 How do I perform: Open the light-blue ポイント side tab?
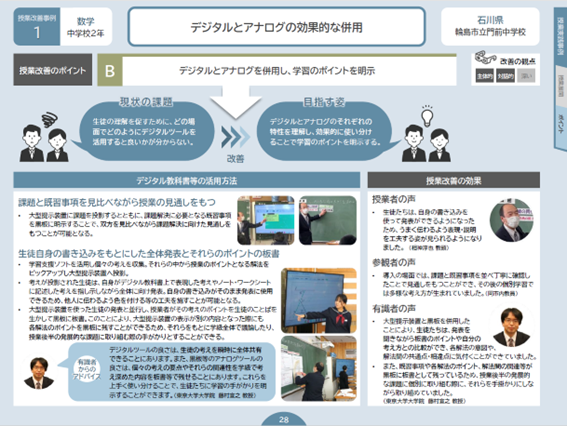[561, 127]
